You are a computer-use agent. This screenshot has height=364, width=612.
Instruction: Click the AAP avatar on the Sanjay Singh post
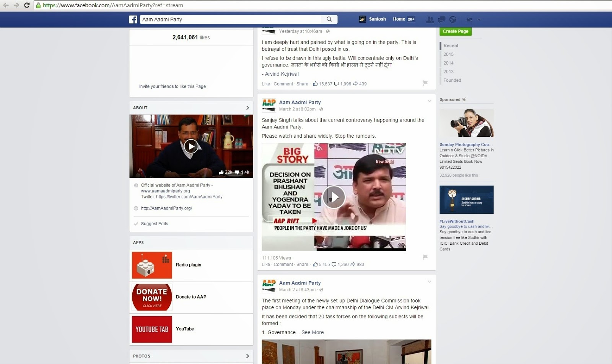click(269, 105)
